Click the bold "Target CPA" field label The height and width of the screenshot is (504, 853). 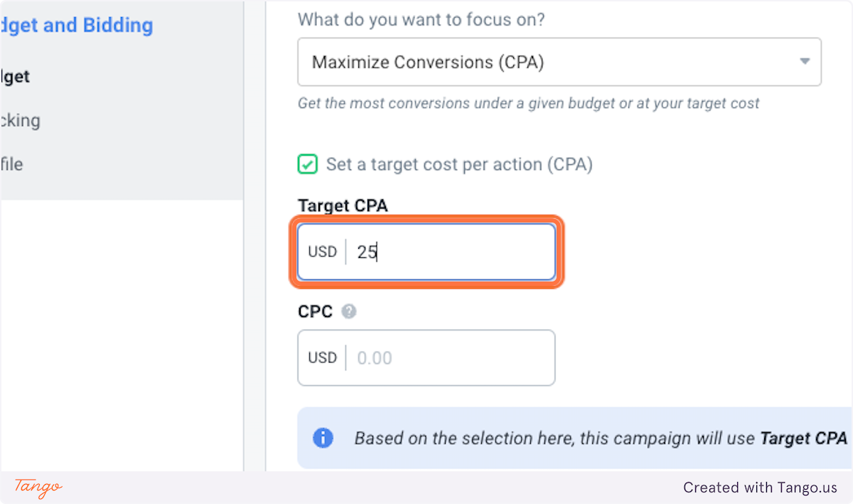click(343, 206)
